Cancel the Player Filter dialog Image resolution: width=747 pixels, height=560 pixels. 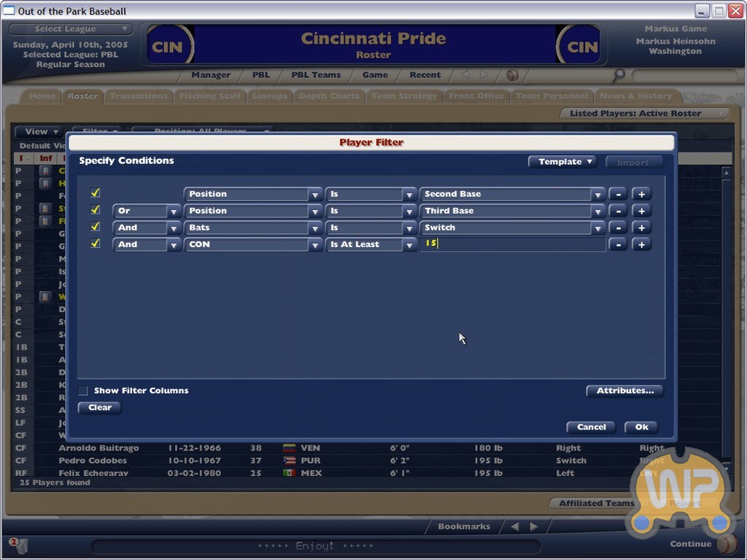591,427
